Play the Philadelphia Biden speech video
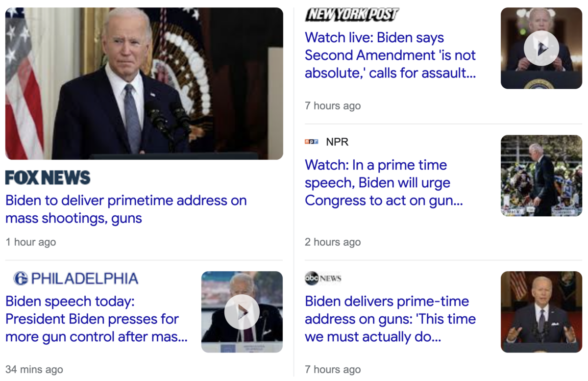588x381 pixels. click(242, 312)
